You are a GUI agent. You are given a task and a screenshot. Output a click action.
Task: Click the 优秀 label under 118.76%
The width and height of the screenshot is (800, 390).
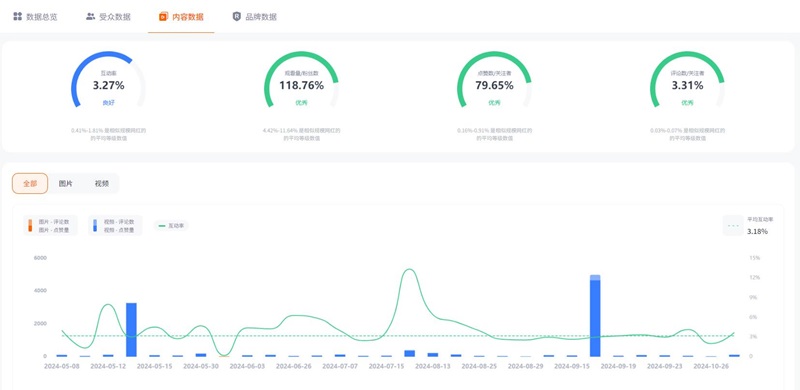tap(301, 103)
